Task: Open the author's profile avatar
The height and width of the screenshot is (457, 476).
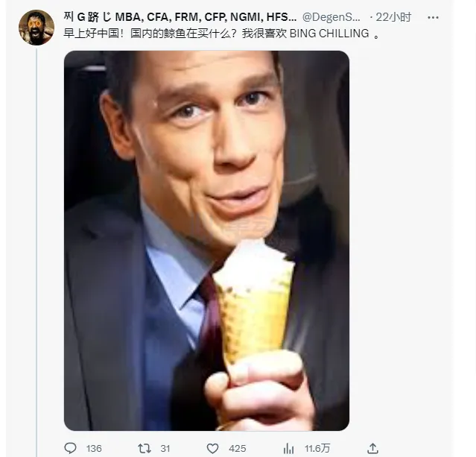Action: pos(37,28)
